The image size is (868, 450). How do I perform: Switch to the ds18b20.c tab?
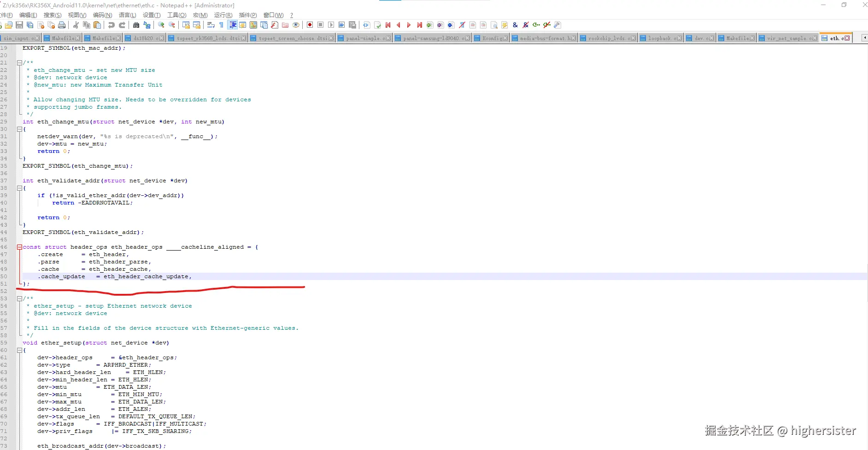tap(144, 38)
